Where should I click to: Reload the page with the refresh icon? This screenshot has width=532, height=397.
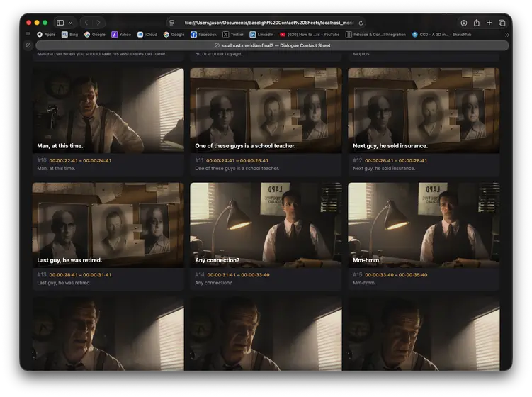pyautogui.click(x=361, y=23)
